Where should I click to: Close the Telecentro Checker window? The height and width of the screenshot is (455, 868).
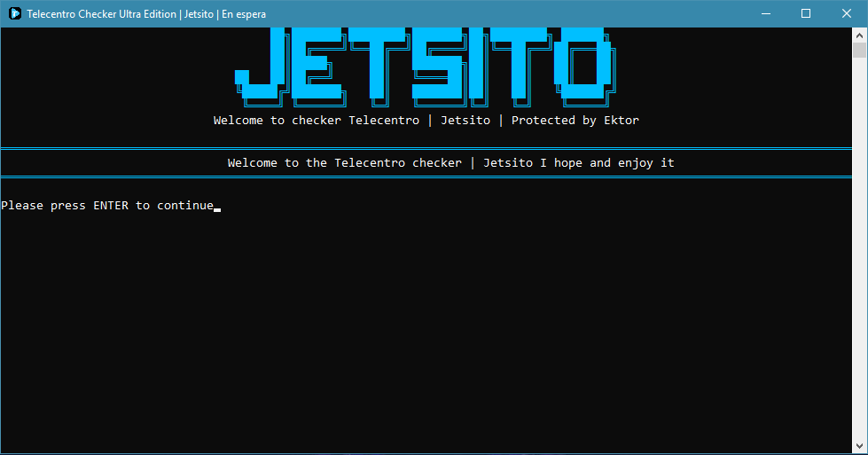pyautogui.click(x=847, y=14)
